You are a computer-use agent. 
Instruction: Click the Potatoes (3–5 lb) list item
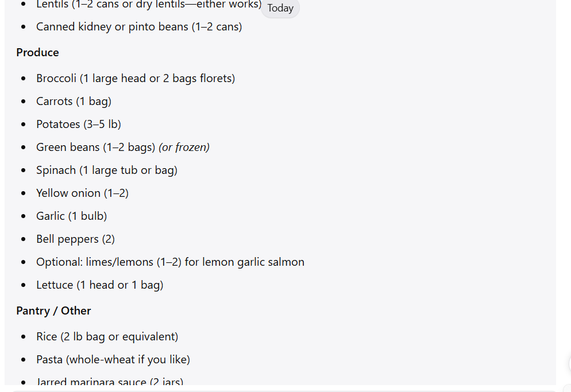(x=79, y=124)
